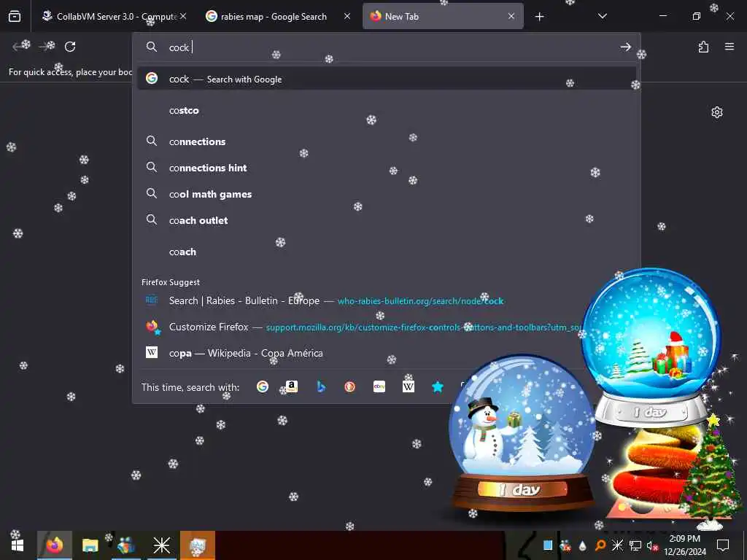Open Firefox View at top left
Viewport: 747px width, 560px height.
pyautogui.click(x=15, y=16)
